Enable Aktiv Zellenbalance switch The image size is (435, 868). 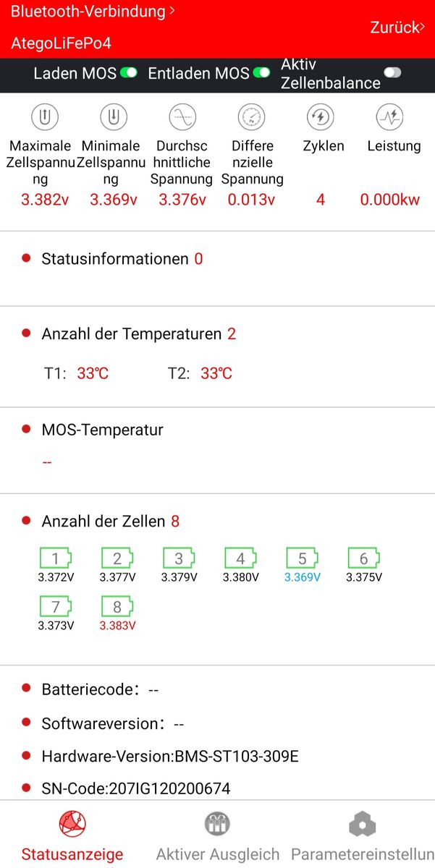point(392,73)
